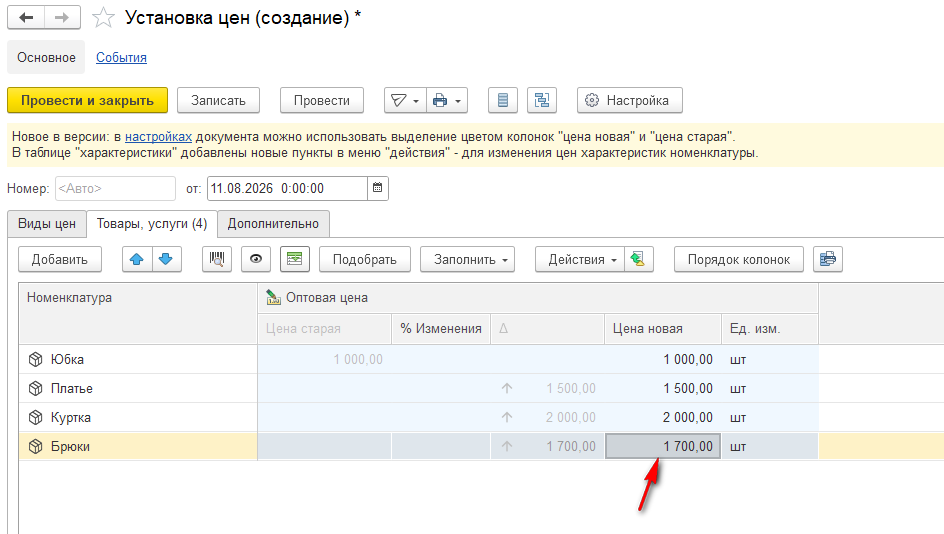This screenshot has height=534, width=944.
Task: Click Оптовая цена column group header
Action: (538, 298)
